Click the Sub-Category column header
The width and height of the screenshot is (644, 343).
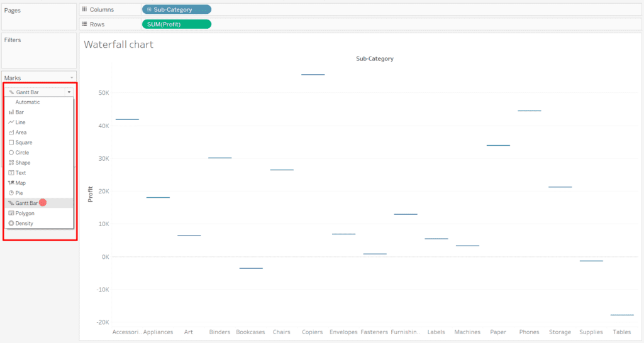point(375,58)
